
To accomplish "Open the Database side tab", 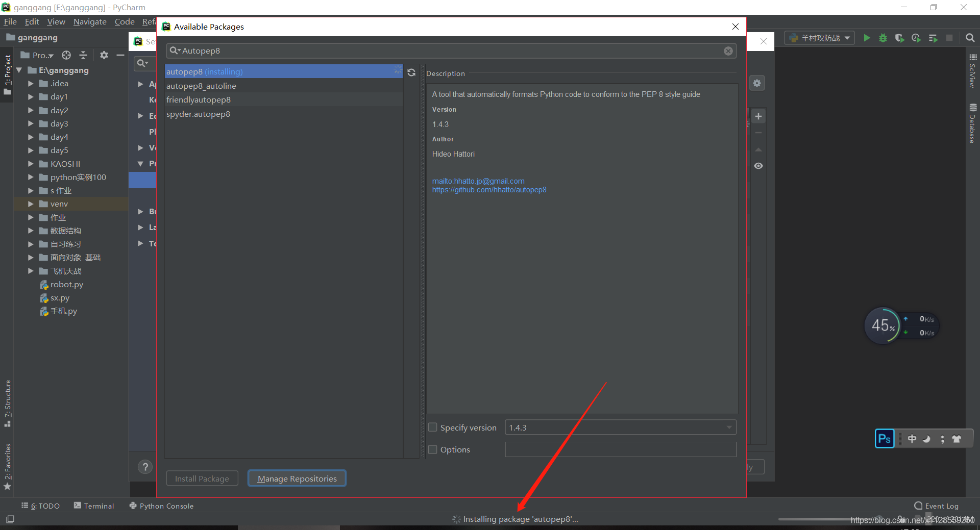I will (x=973, y=123).
